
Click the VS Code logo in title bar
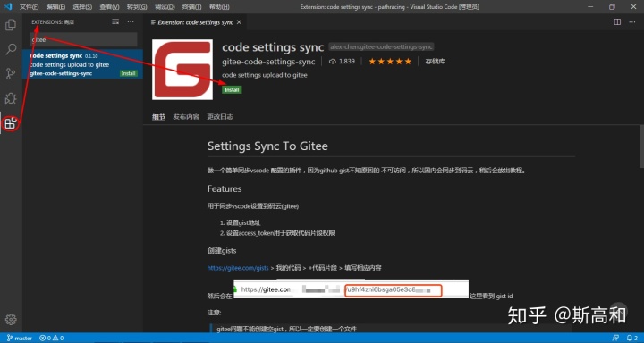coord(8,7)
